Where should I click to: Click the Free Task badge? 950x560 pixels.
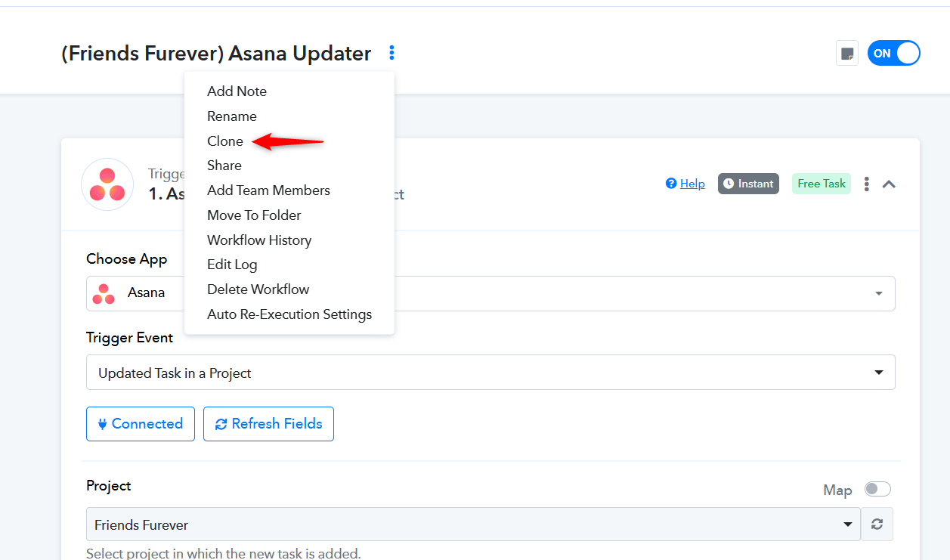point(822,184)
